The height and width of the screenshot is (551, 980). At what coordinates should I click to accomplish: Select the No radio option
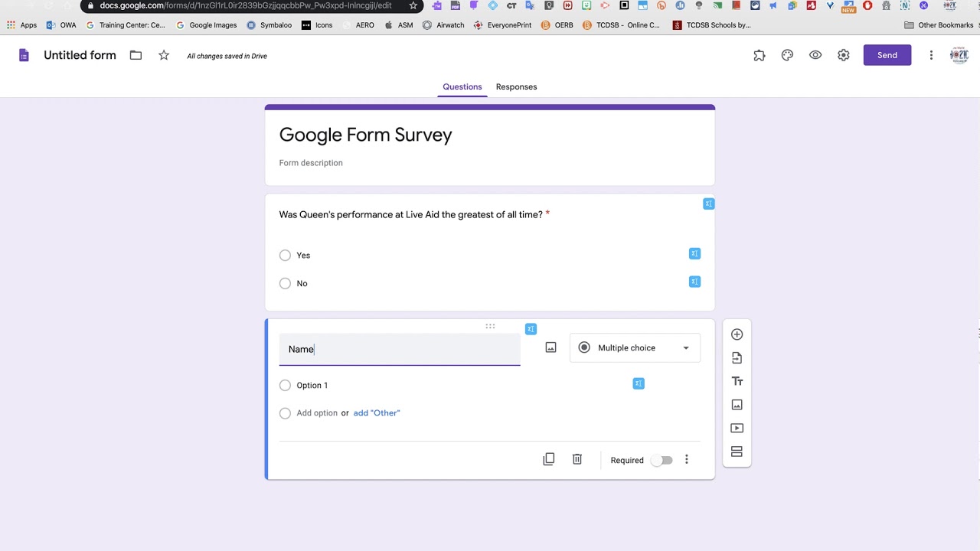[285, 284]
